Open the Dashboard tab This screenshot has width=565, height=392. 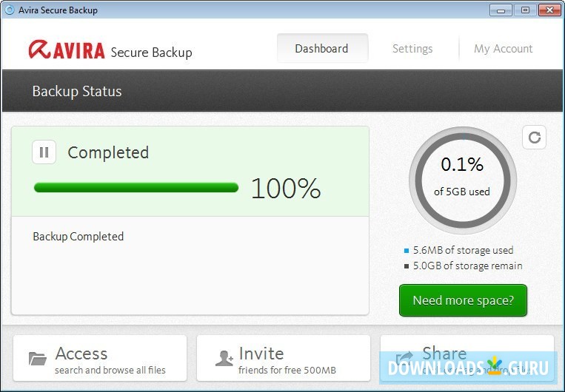pyautogui.click(x=322, y=49)
